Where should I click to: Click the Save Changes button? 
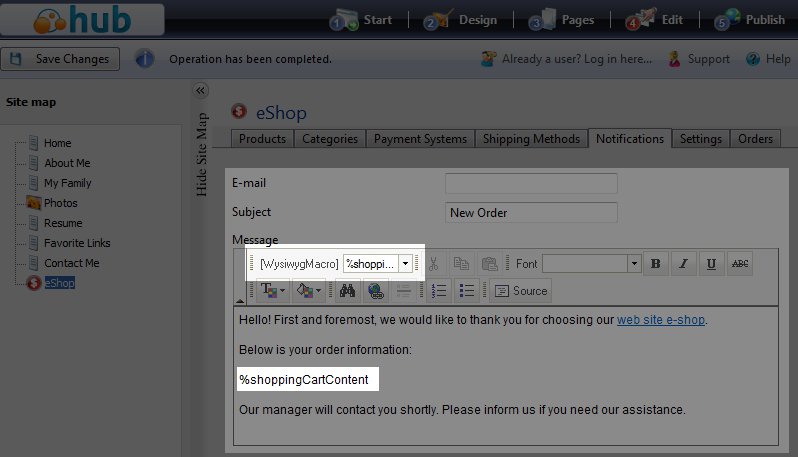pos(61,59)
